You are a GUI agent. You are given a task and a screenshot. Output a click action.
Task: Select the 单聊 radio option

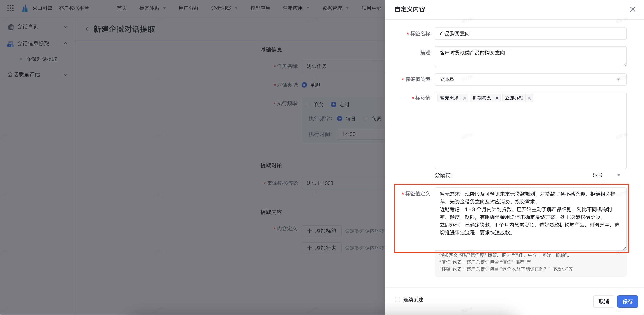[304, 85]
